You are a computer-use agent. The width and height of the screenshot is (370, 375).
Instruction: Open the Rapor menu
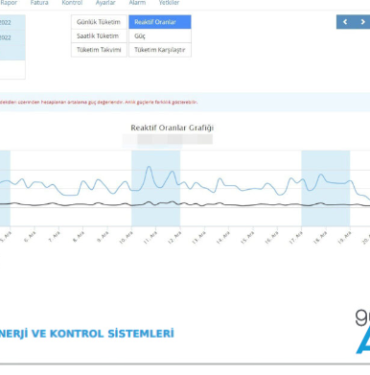point(8,3)
